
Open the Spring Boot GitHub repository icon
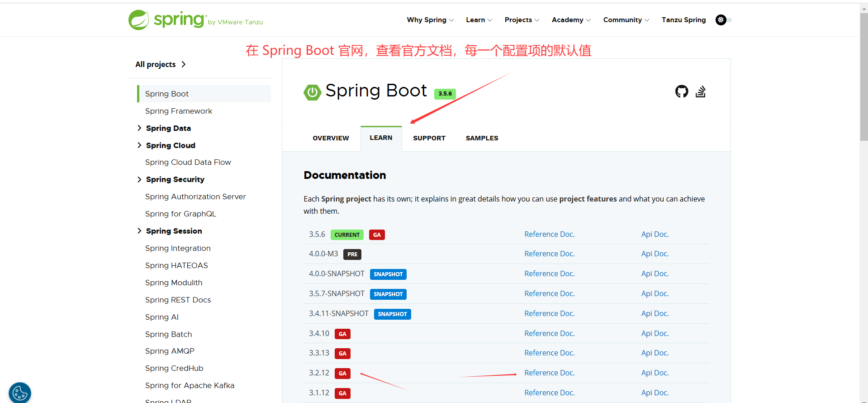click(682, 91)
